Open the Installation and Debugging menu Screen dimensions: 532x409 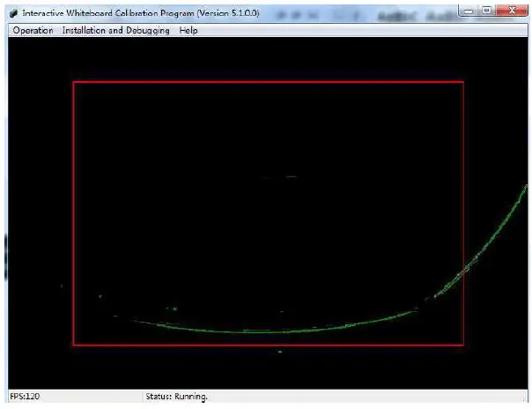(115, 31)
